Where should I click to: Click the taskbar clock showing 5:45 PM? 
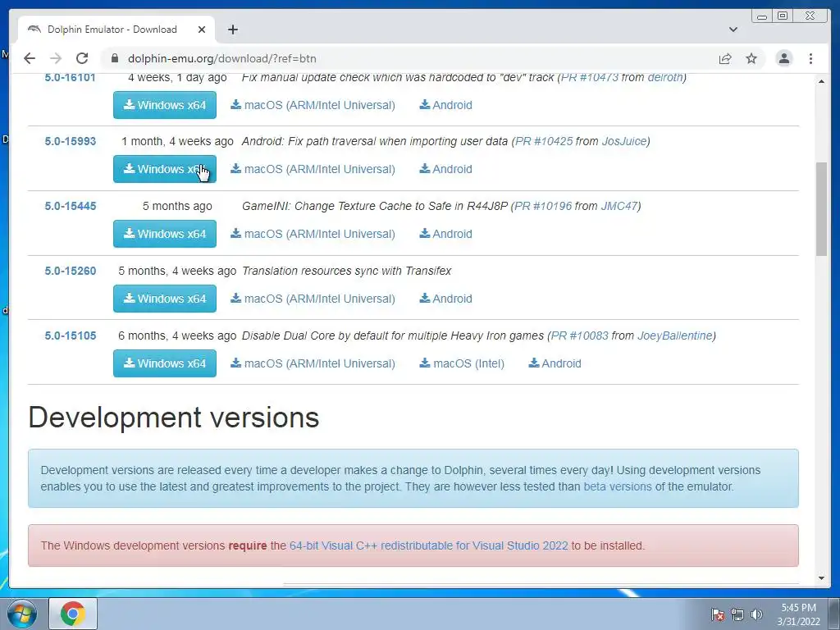798,614
